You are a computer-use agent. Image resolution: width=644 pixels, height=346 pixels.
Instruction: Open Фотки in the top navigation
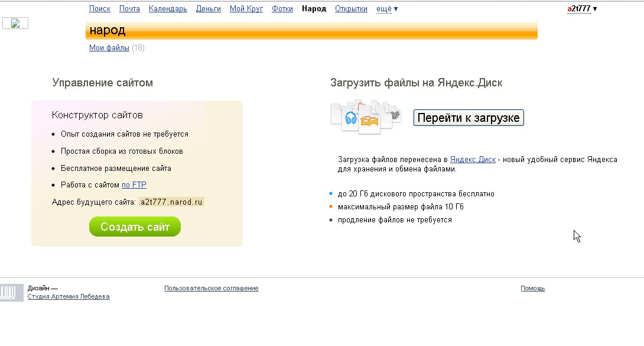[282, 9]
